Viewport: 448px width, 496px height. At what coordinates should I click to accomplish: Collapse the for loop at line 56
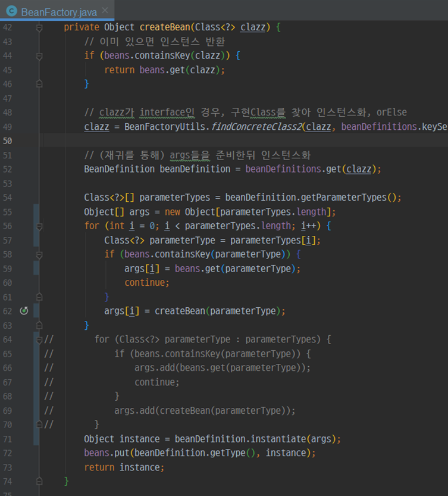39,226
